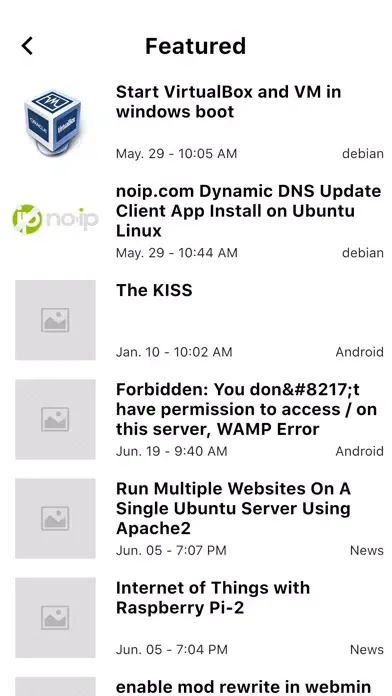Click date Jun. 05 - 7:04 PM
The image size is (392, 696).
pyautogui.click(x=171, y=650)
